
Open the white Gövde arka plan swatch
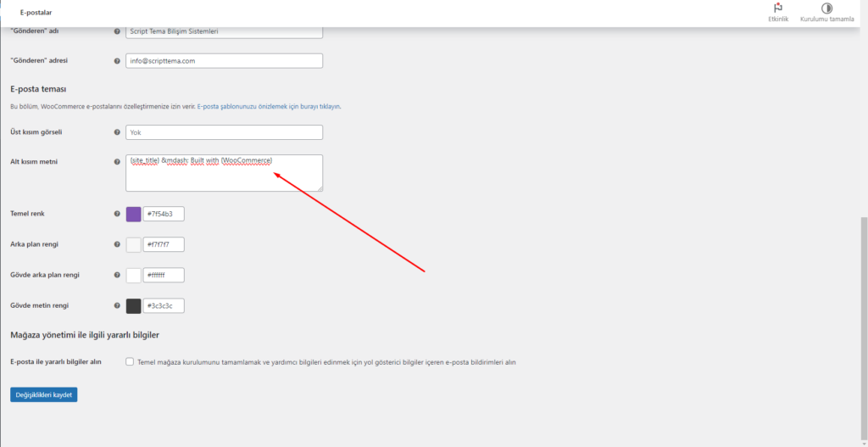[133, 276]
